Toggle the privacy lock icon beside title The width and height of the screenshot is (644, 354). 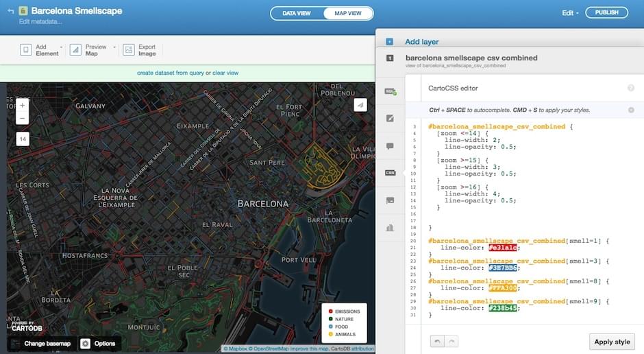[23, 11]
